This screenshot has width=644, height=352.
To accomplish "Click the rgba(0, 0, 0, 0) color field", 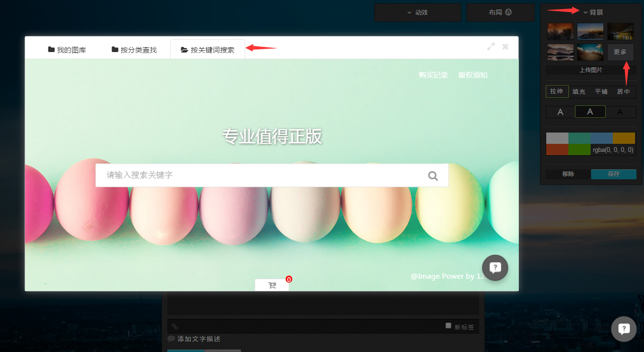I will point(613,150).
